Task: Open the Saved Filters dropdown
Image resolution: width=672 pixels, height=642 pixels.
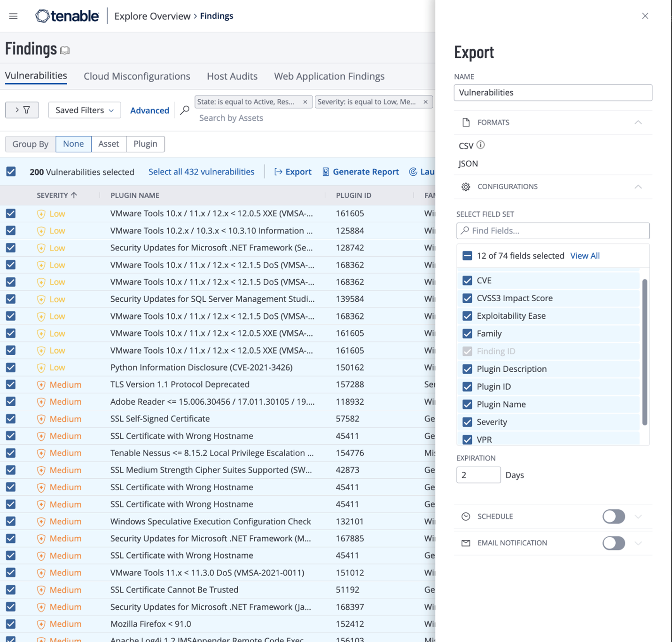Action: (85, 110)
